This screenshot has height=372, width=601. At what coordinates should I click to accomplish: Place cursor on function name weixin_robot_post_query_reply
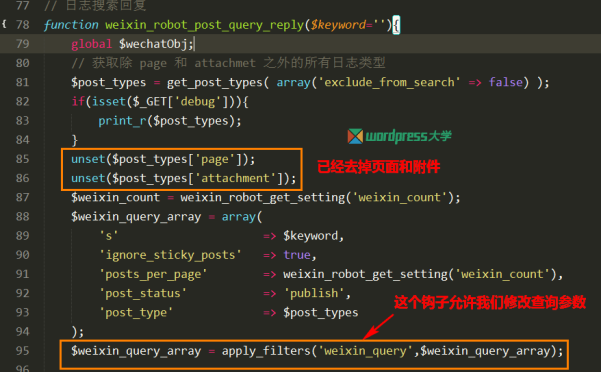click(x=204, y=25)
